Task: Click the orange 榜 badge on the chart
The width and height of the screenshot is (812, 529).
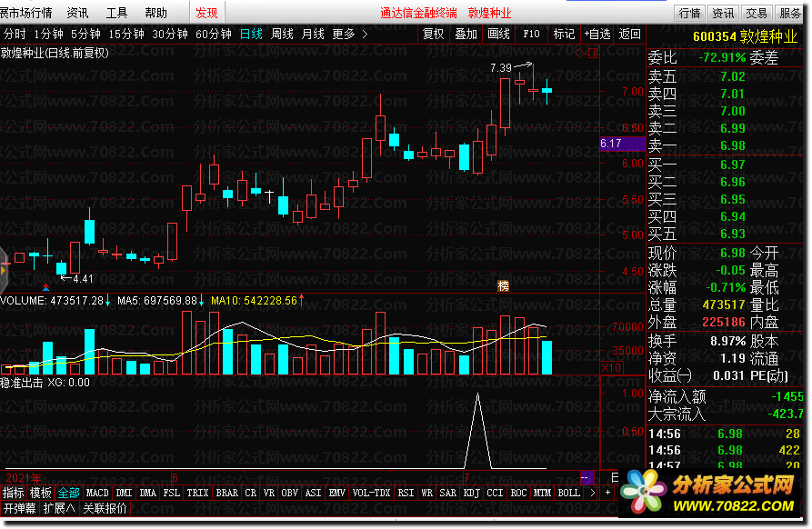Action: pos(504,285)
